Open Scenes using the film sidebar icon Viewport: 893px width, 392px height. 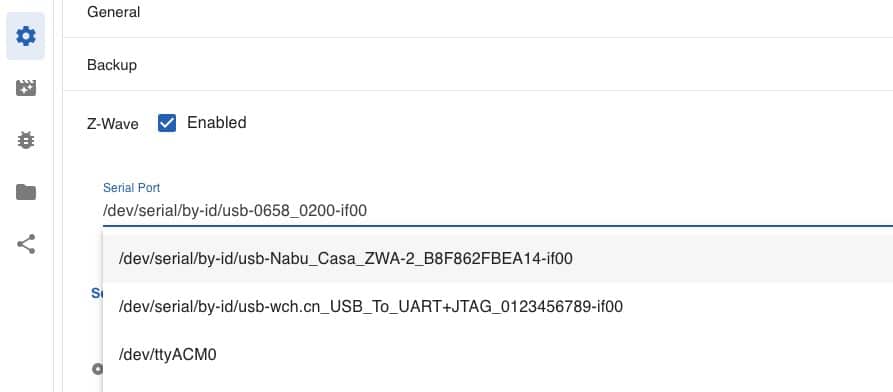[x=26, y=88]
